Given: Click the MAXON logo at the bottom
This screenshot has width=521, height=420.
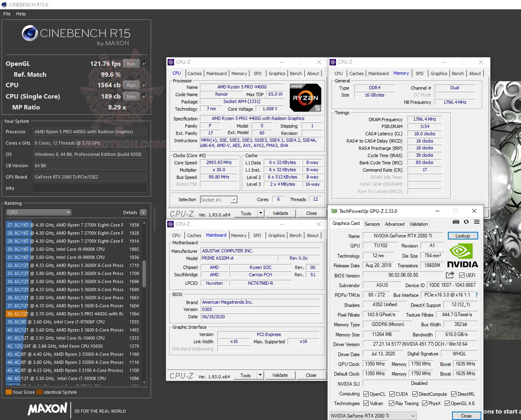Looking at the screenshot, I should 47,409.
